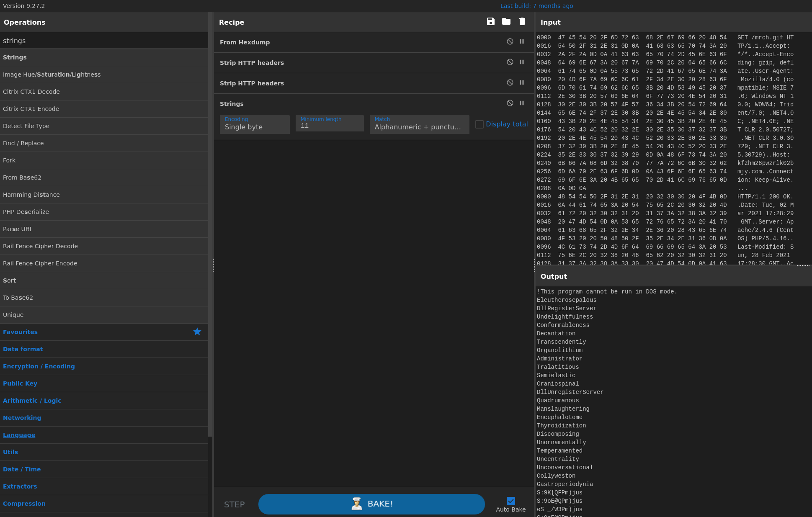
Task: Click 'DllRegisterServer' in the output
Action: click(x=567, y=309)
